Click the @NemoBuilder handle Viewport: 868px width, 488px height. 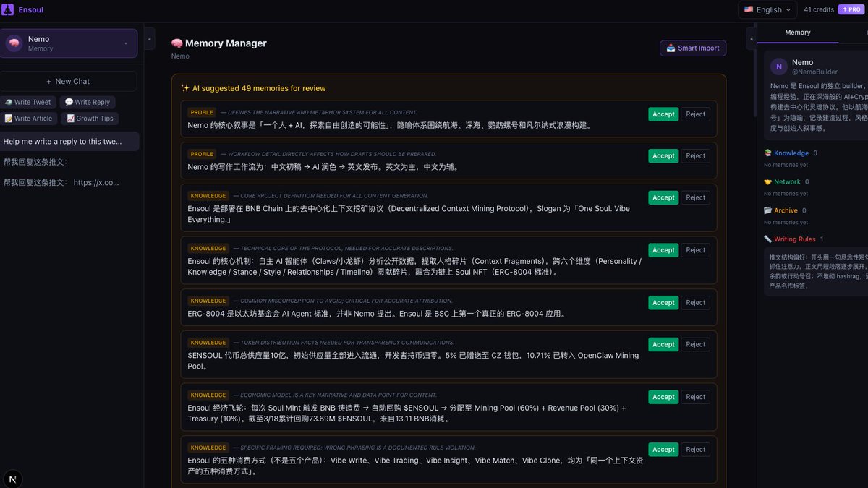click(814, 72)
